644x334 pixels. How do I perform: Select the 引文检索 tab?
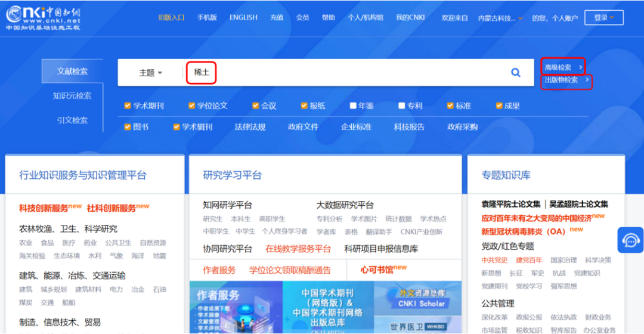click(x=72, y=120)
